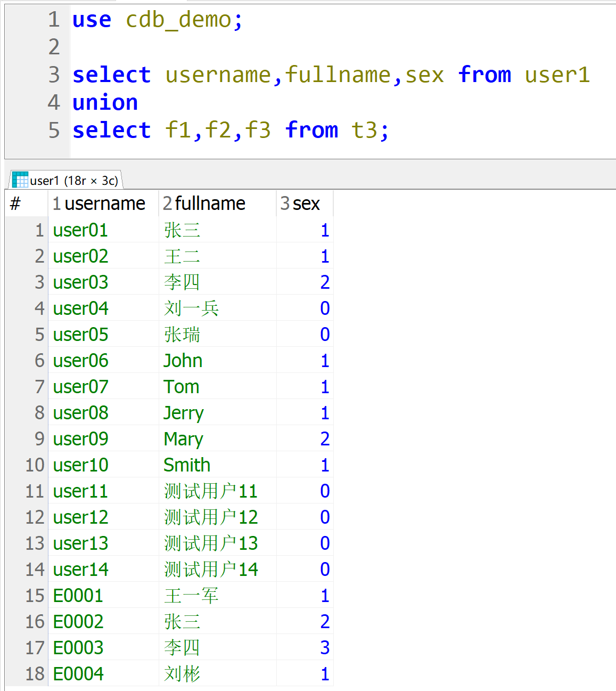Click line number 3 in editor gutter
Screen dimensions: 616x691
click(x=54, y=75)
